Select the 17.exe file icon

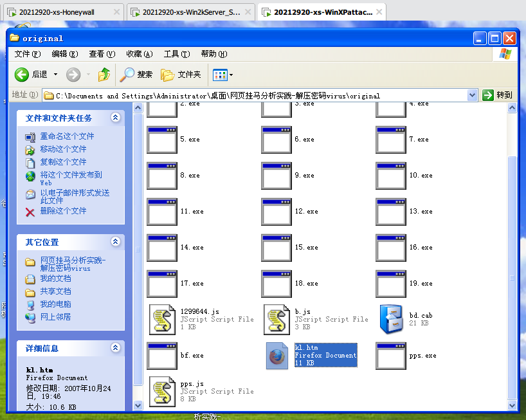pyautogui.click(x=162, y=284)
